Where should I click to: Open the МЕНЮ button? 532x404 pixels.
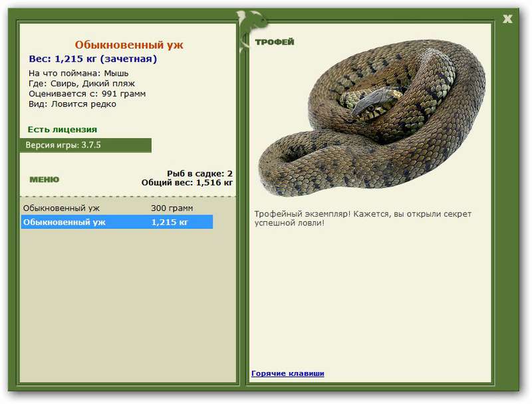[45, 179]
